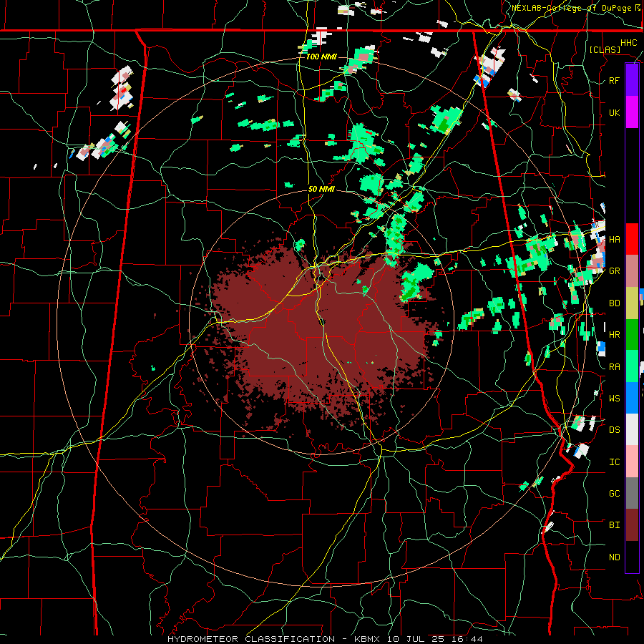
Task: Click the RA legend label
Action: (x=614, y=367)
